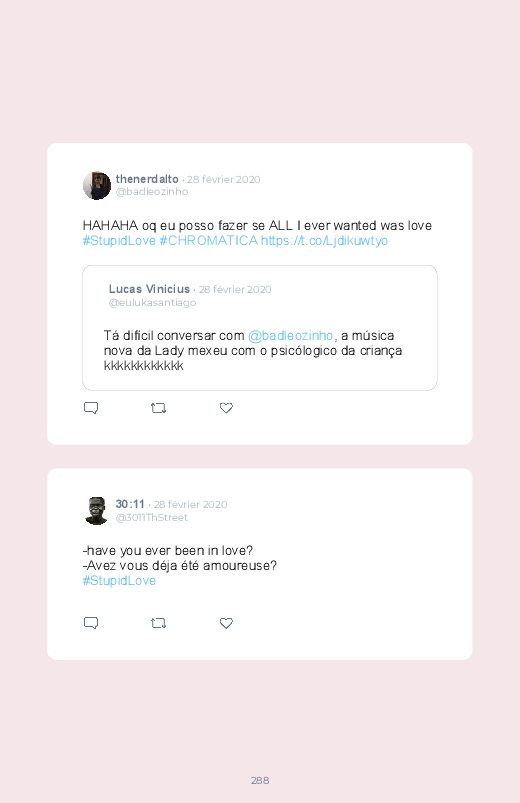Like thenerdalto's tweet with the heart icon

pyautogui.click(x=226, y=408)
